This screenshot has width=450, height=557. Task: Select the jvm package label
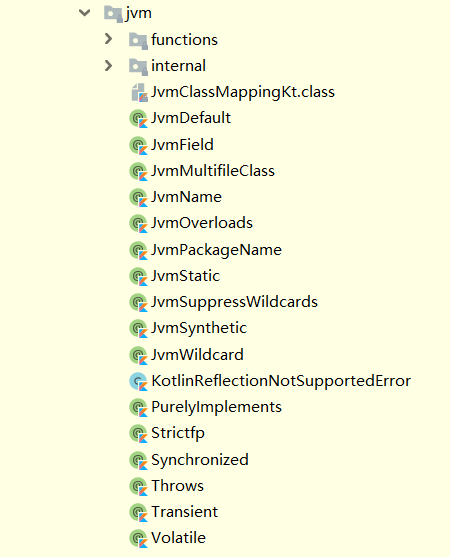[139, 14]
